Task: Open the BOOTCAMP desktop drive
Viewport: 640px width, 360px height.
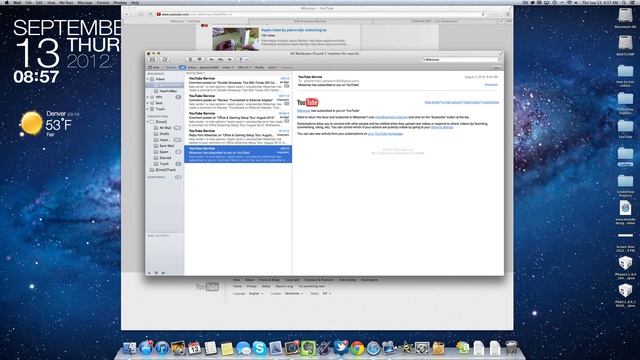Action: [625, 45]
